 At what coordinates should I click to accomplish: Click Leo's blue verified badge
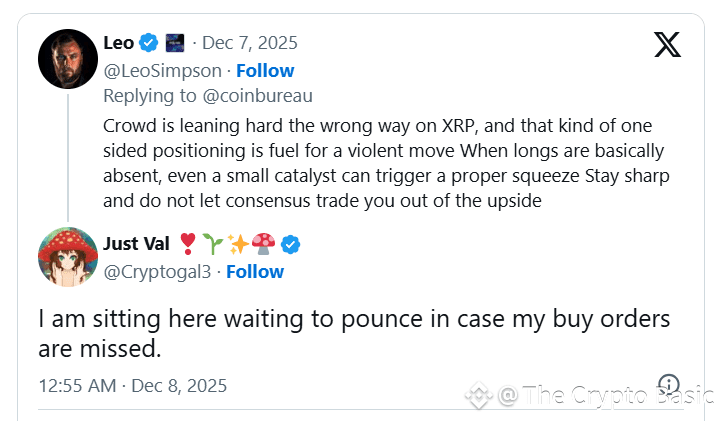pos(150,43)
